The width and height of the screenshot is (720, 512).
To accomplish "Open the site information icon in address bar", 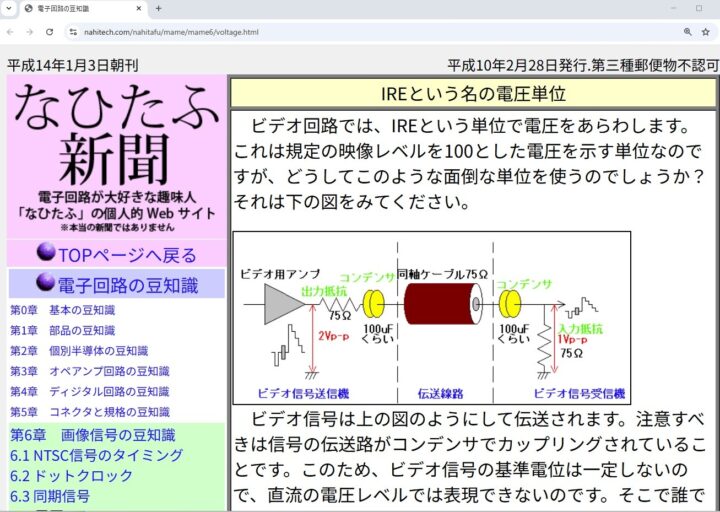I will point(73,32).
